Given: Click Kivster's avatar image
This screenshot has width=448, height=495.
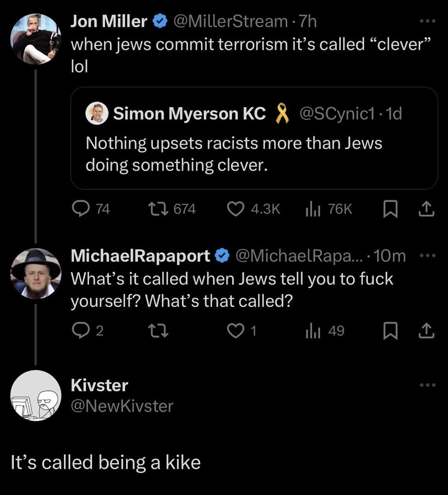Looking at the screenshot, I should (36, 396).
